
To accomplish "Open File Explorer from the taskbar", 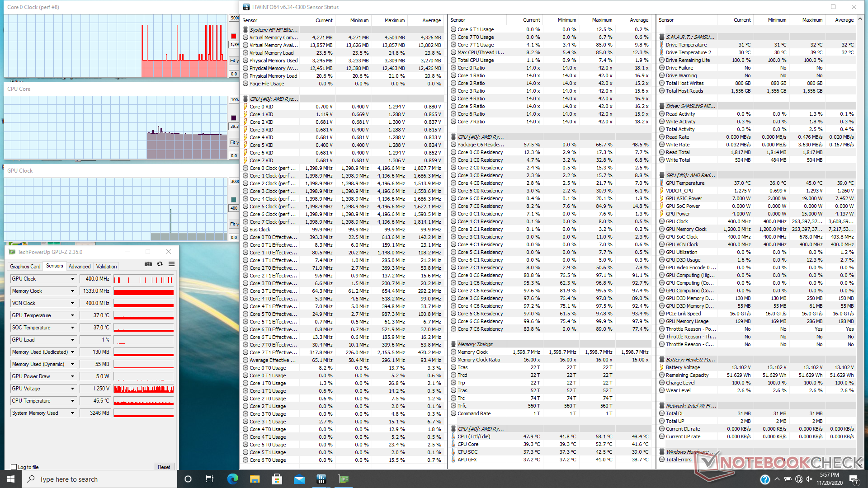I will coord(255,479).
